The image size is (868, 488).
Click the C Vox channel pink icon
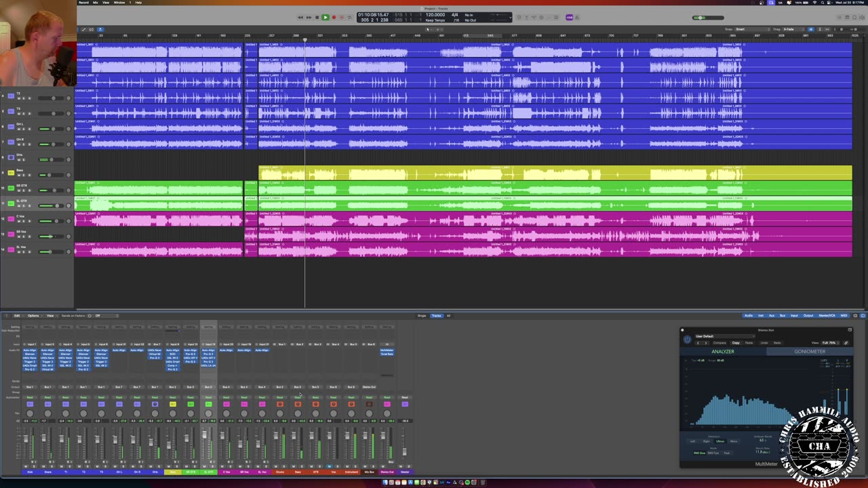(226, 404)
